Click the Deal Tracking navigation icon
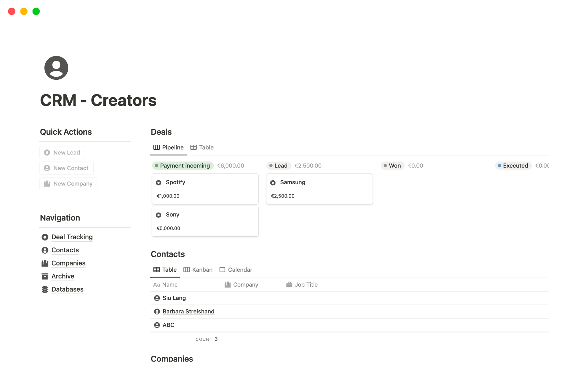Screen dimensions: 588x368 [45, 236]
